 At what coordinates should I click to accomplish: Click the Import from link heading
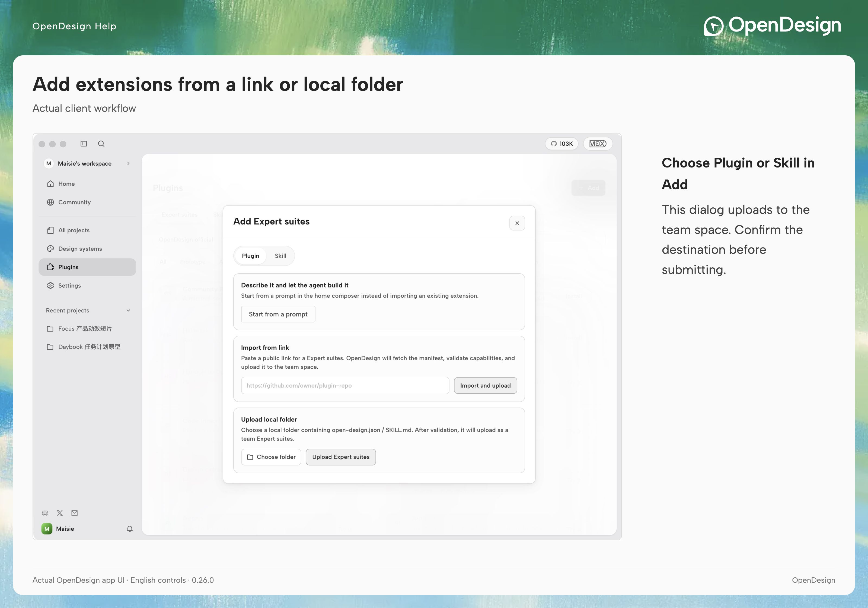265,348
